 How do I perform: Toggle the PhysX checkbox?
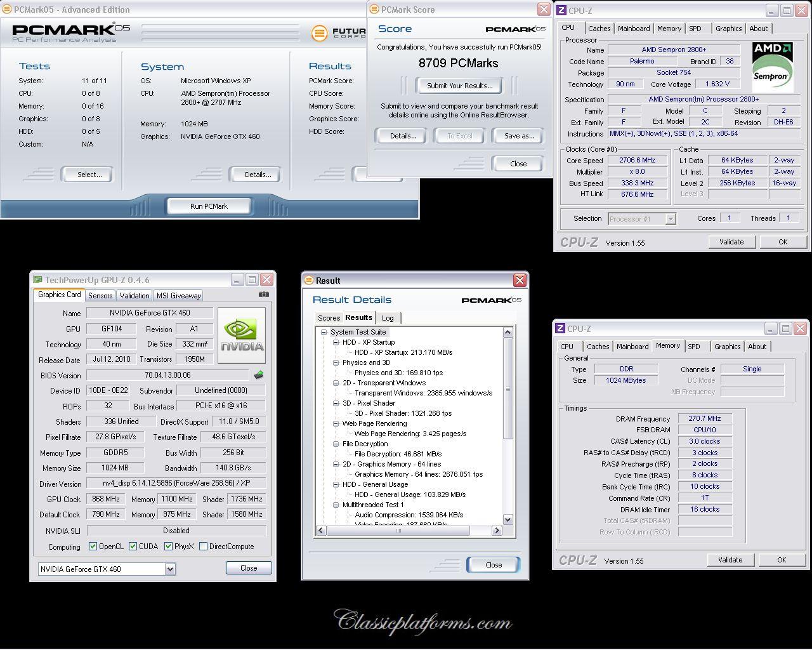tap(168, 546)
